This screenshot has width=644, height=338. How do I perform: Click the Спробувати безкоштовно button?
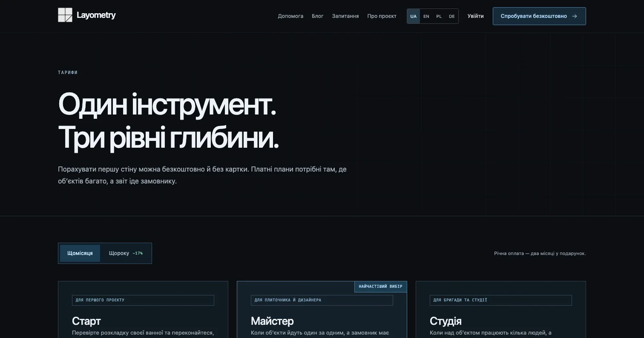pos(539,16)
